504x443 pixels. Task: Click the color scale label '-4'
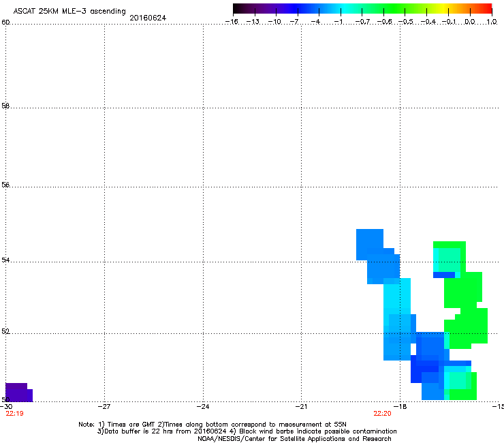point(315,22)
